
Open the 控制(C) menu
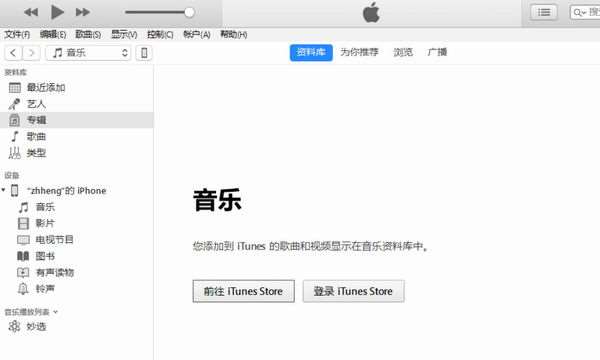160,34
